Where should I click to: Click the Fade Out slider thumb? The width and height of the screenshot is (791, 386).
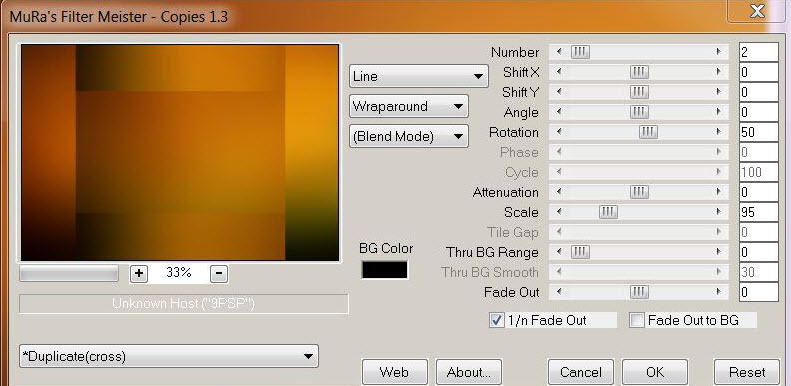pyautogui.click(x=639, y=292)
